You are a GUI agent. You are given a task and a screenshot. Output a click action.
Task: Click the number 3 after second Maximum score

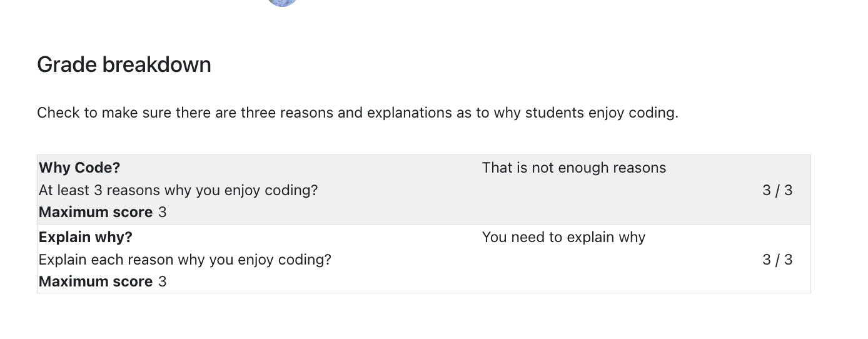coord(163,281)
